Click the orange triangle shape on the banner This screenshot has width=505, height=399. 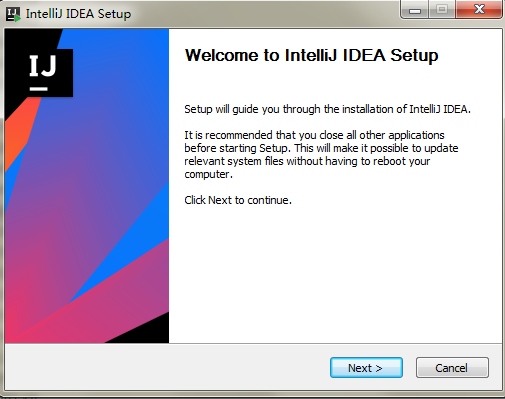click(x=18, y=133)
